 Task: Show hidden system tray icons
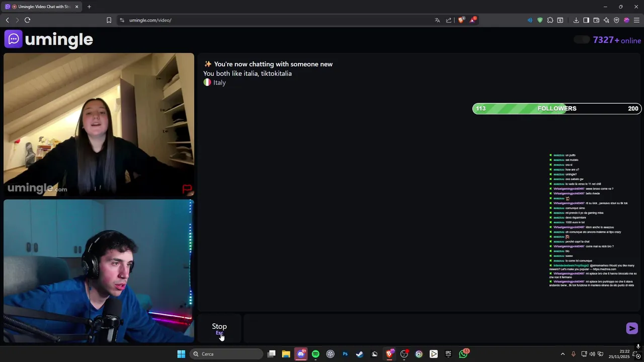tap(562, 354)
